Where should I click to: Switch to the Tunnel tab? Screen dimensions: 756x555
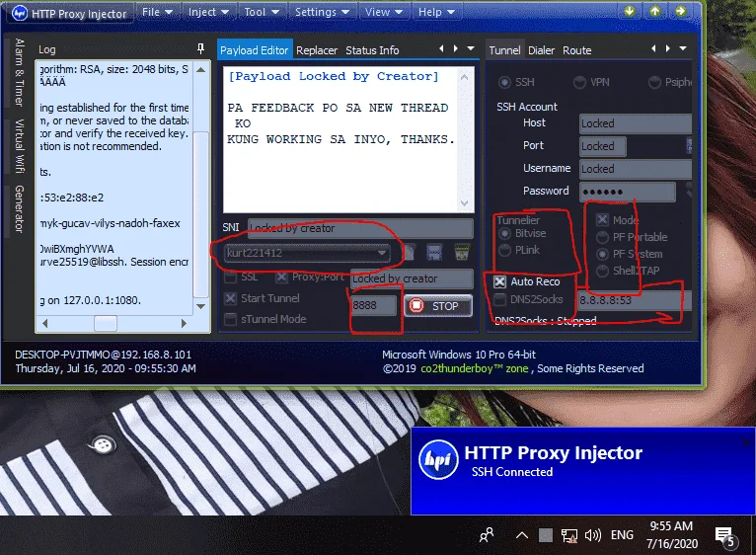point(504,50)
